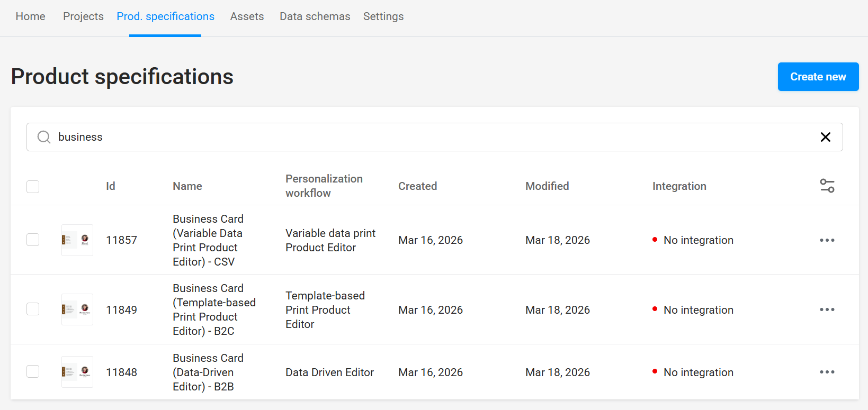868x410 pixels.
Task: Open the Data schemas tab
Action: tap(315, 16)
